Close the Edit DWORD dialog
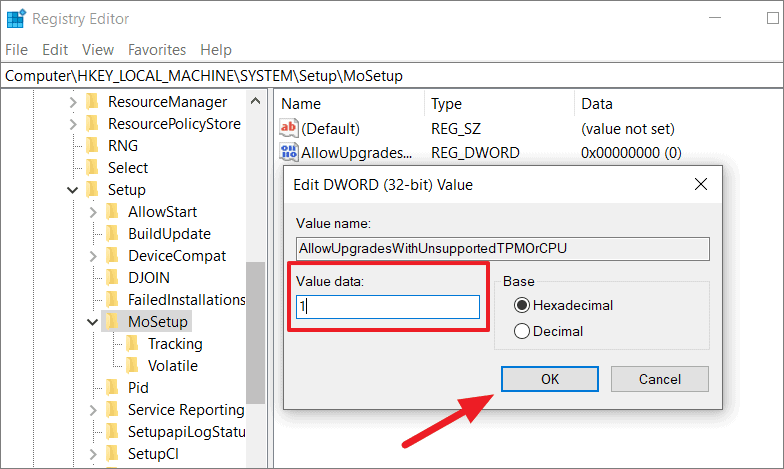Viewport: 784px width, 469px height. [x=701, y=184]
